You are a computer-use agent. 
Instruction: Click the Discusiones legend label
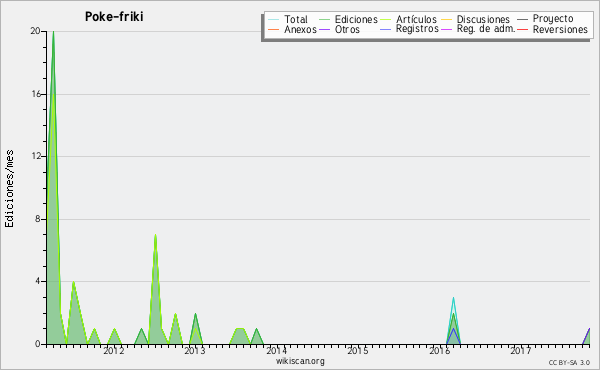483,19
